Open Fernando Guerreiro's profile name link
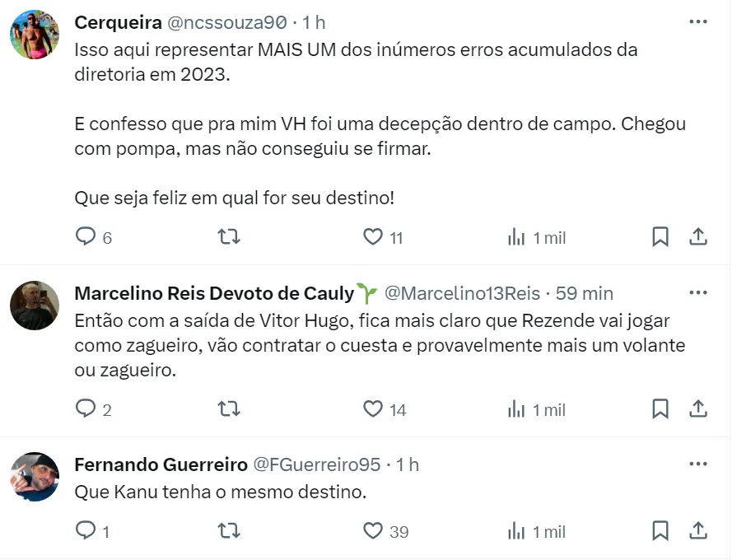The height and width of the screenshot is (560, 737). click(161, 464)
